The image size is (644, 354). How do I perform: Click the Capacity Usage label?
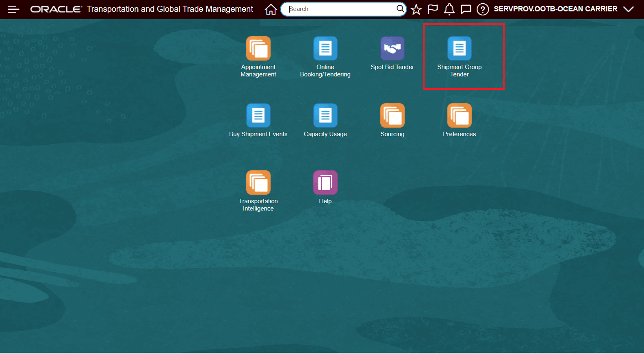coord(325,134)
